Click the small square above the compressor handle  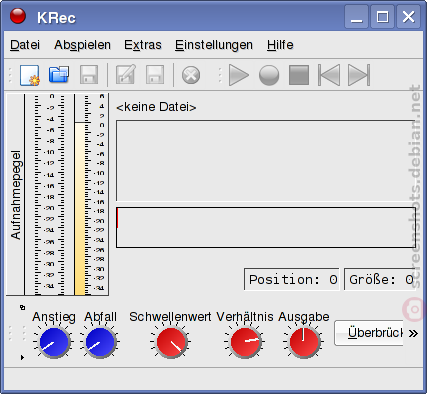22,307
